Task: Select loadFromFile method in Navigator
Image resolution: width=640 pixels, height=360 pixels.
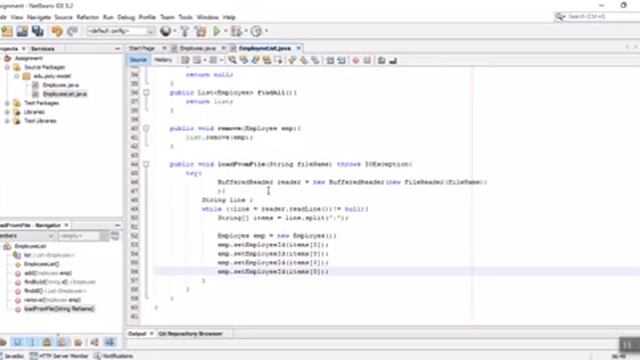Action: [59, 309]
